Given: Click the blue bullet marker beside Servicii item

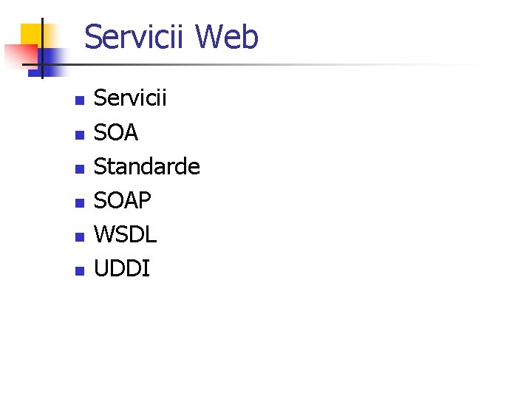Looking at the screenshot, I should (80, 100).
